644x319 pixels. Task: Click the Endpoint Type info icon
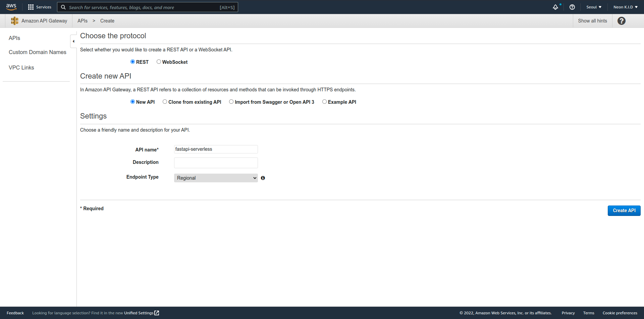[x=263, y=178]
